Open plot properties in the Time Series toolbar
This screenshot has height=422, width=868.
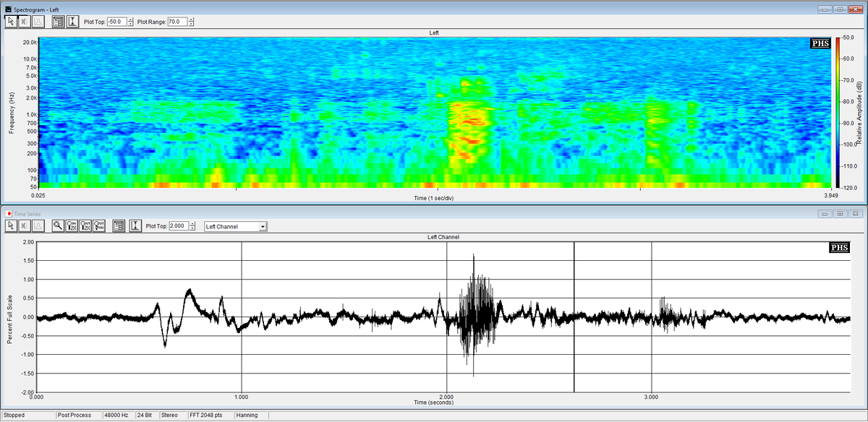tap(120, 226)
